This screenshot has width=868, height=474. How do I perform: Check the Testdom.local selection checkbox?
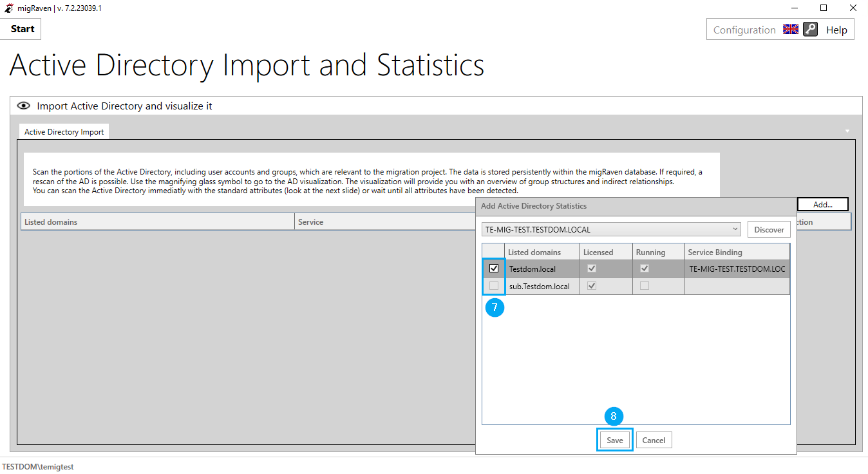point(494,269)
